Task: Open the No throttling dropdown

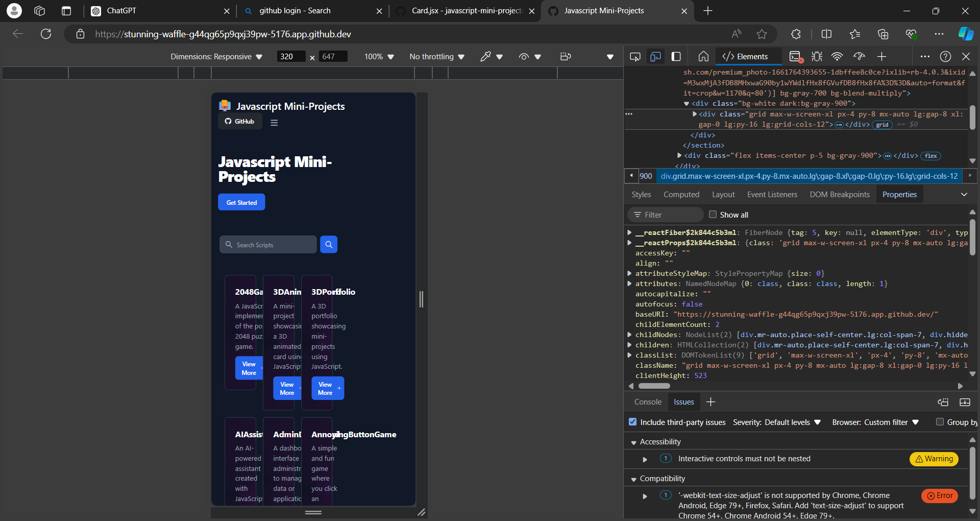Action: click(437, 57)
